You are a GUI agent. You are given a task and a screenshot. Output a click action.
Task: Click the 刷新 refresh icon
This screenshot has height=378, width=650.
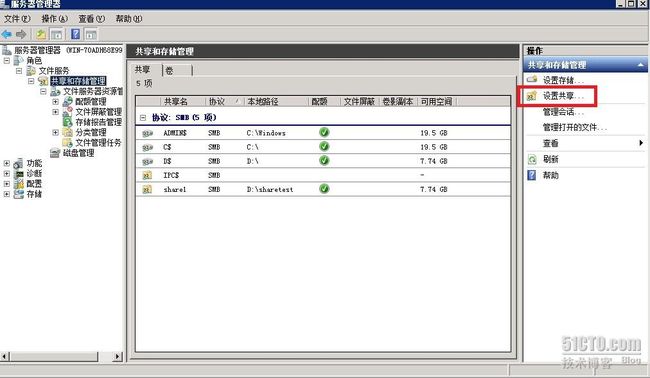coord(532,159)
